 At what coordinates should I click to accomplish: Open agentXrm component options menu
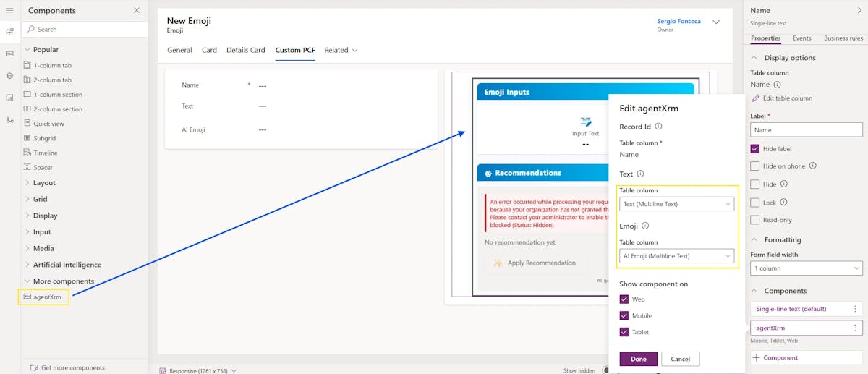(855, 328)
